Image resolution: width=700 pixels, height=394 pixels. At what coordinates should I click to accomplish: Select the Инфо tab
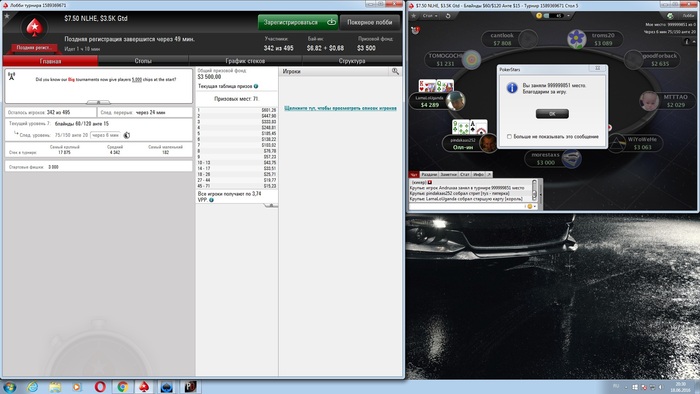click(479, 174)
